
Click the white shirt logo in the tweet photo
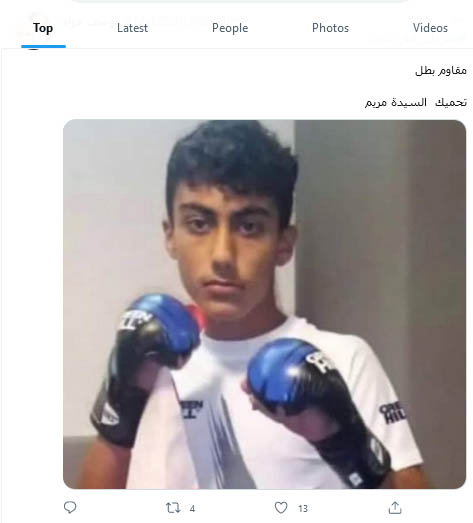tap(191, 409)
